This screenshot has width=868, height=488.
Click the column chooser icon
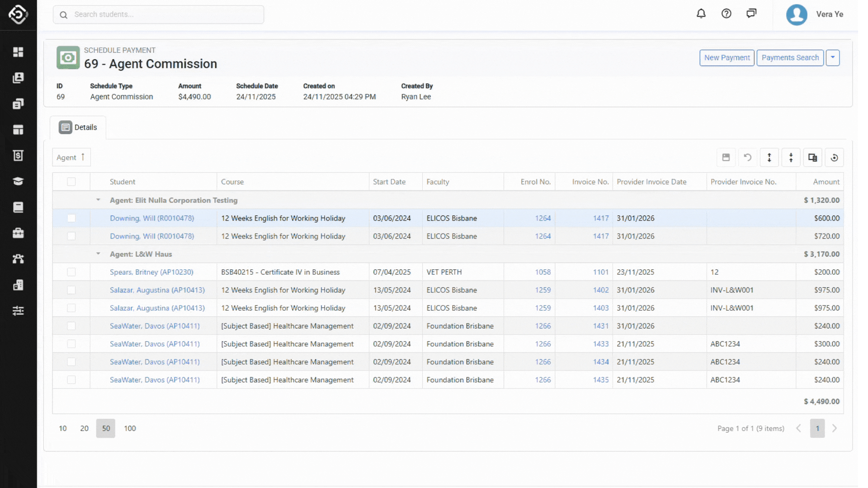tap(812, 158)
